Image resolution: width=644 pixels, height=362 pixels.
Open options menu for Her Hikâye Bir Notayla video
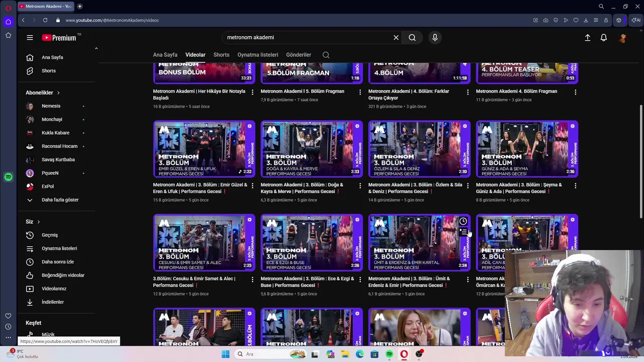pyautogui.click(x=253, y=92)
